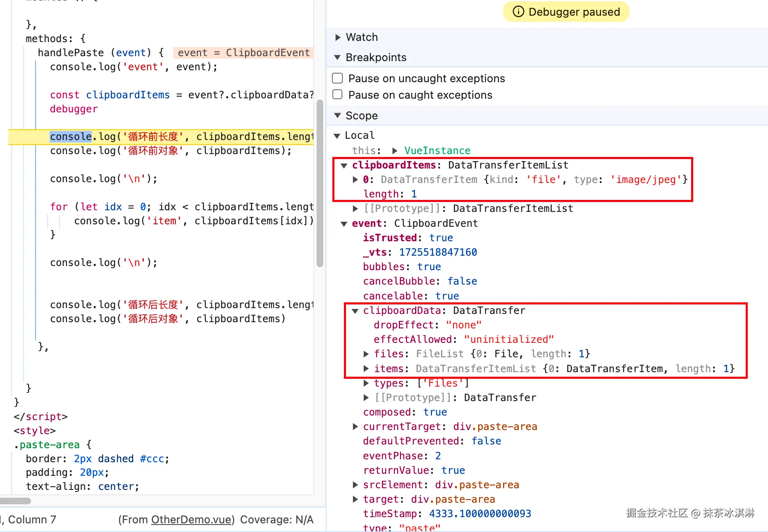This screenshot has height=532, width=768.
Task: Expand the files FileList arrow
Action: pyautogui.click(x=366, y=354)
